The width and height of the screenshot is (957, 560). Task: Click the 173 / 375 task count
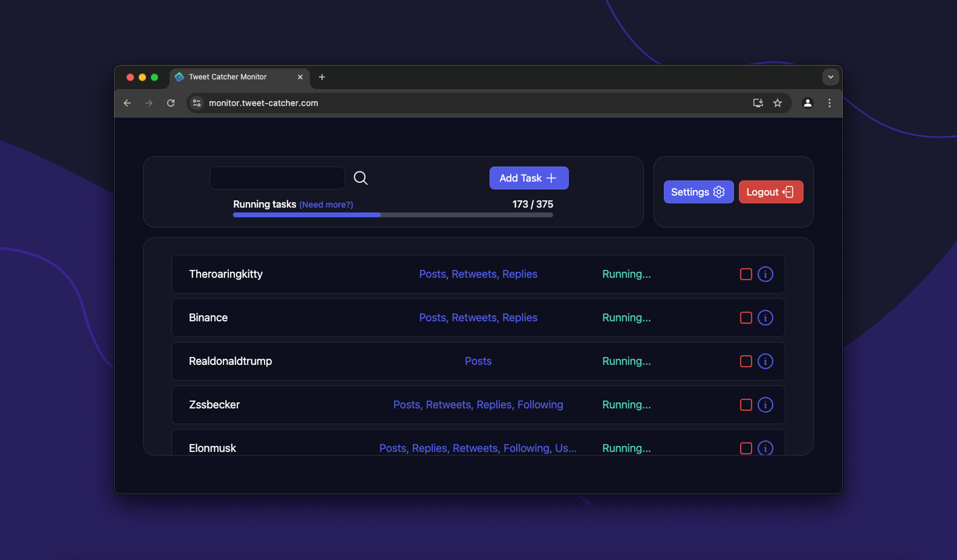(x=533, y=204)
